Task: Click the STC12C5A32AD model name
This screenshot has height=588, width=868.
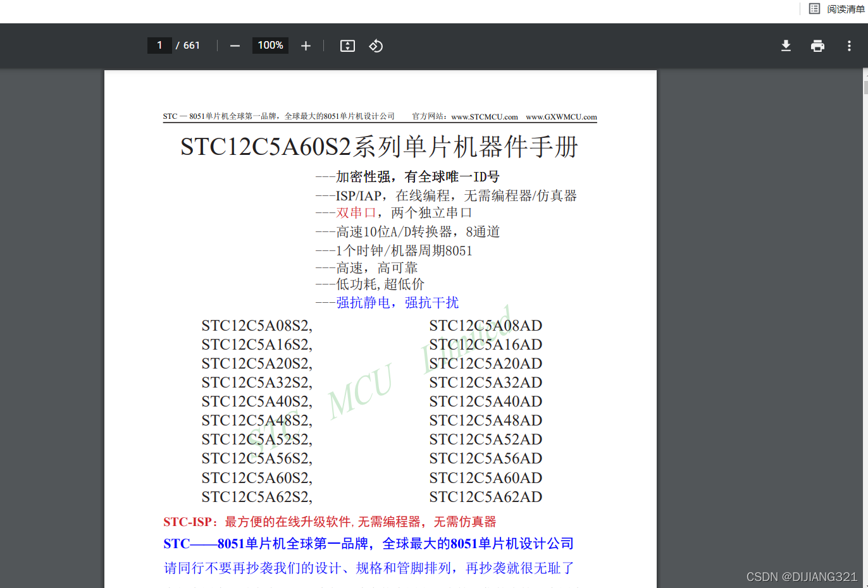Action: pos(486,383)
